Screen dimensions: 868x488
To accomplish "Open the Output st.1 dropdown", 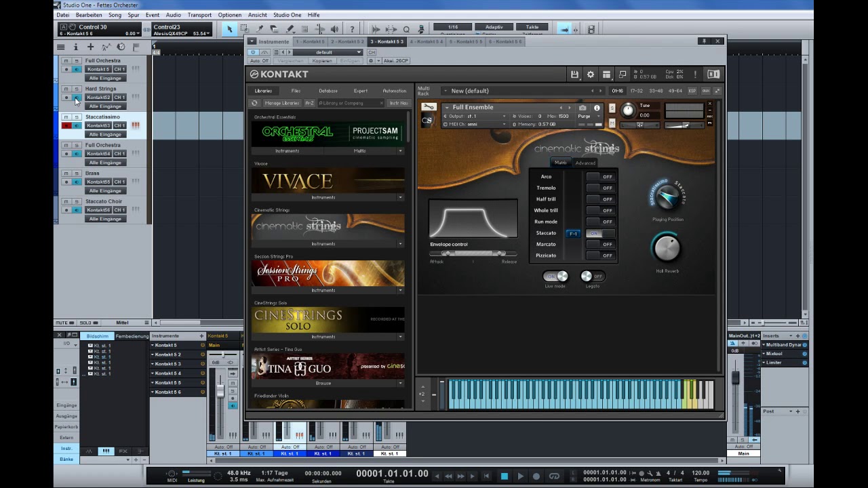I will point(474,116).
